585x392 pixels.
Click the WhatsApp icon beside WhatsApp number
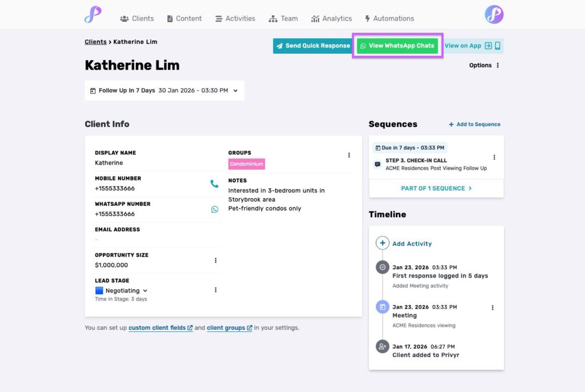tap(215, 209)
